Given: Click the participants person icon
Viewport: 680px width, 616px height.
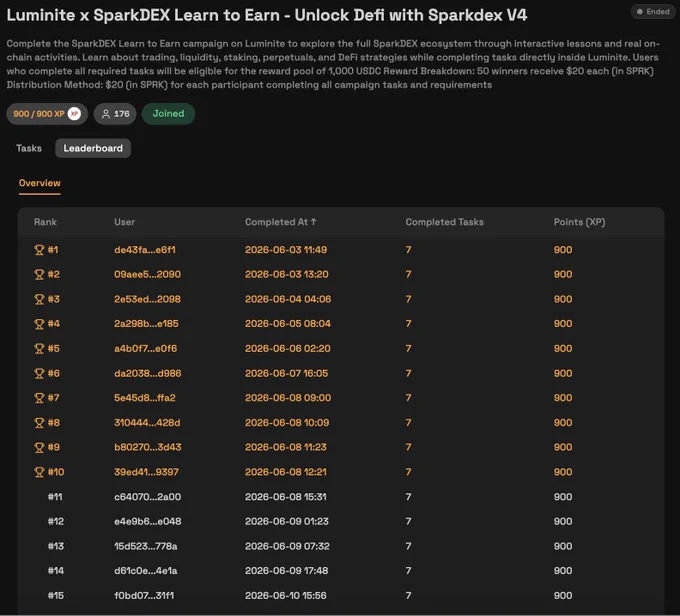Looking at the screenshot, I should click(x=105, y=114).
